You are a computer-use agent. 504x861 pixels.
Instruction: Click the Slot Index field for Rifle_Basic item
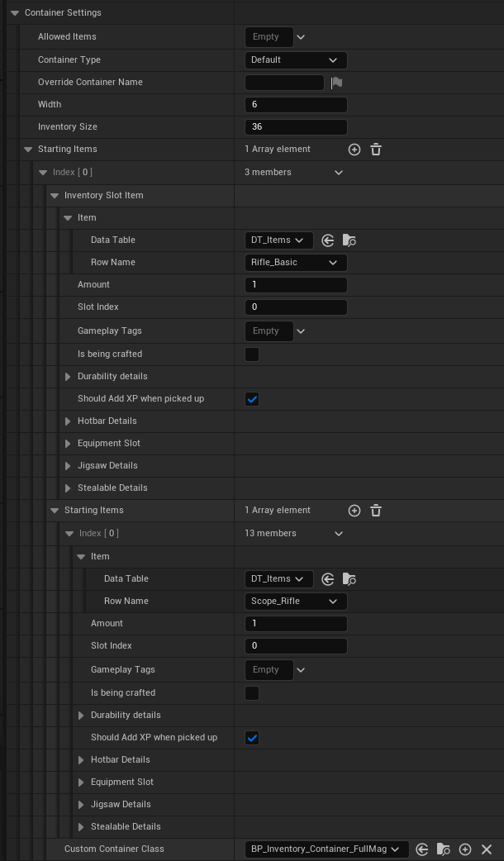click(x=296, y=307)
